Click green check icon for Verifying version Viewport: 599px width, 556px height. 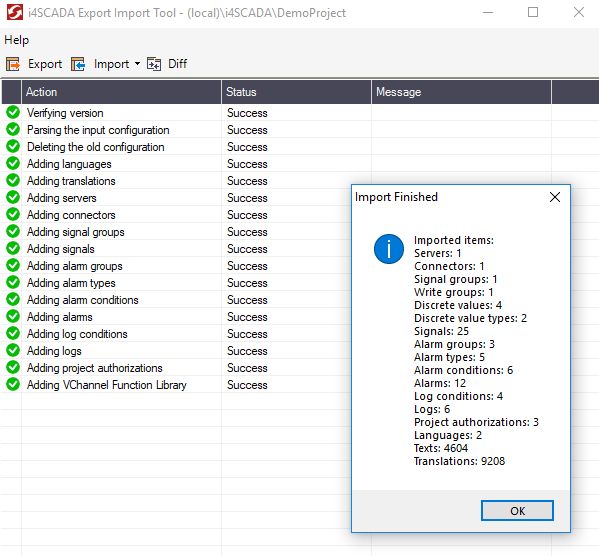pos(13,112)
